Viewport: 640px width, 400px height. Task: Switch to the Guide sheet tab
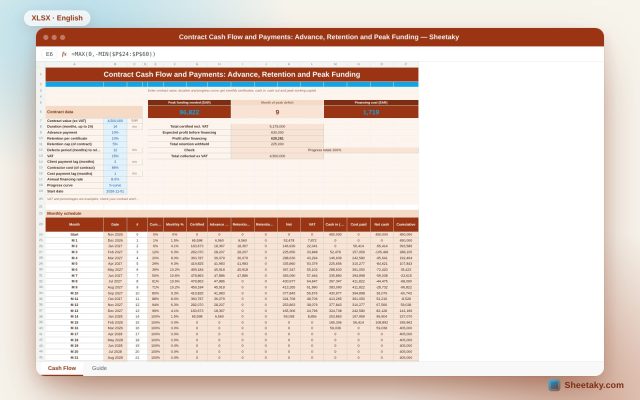tap(99, 368)
